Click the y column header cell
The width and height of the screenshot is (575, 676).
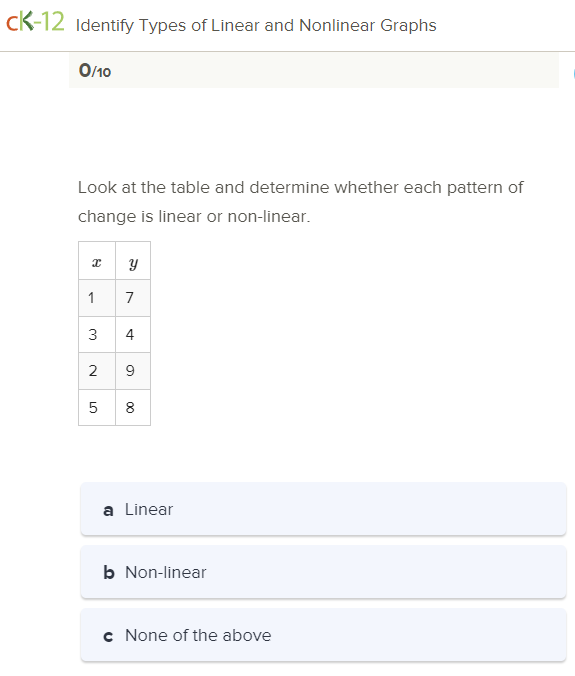(x=133, y=261)
